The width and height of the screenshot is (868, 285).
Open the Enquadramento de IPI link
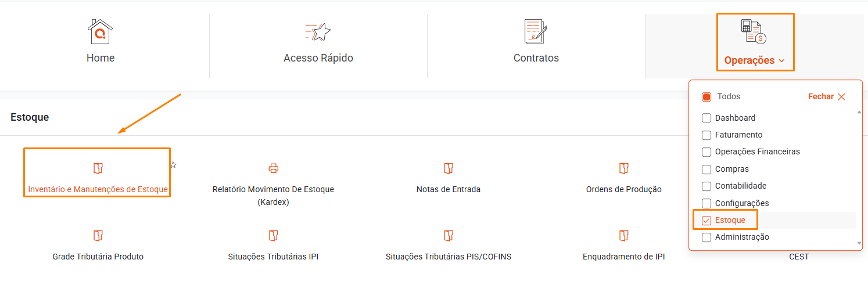pos(623,257)
